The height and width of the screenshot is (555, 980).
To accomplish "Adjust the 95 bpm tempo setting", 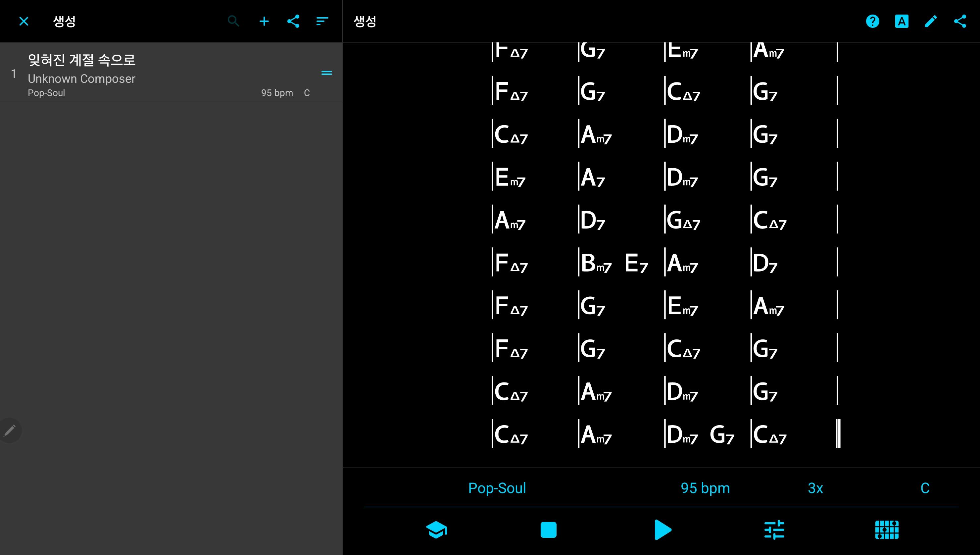I will 705,488.
